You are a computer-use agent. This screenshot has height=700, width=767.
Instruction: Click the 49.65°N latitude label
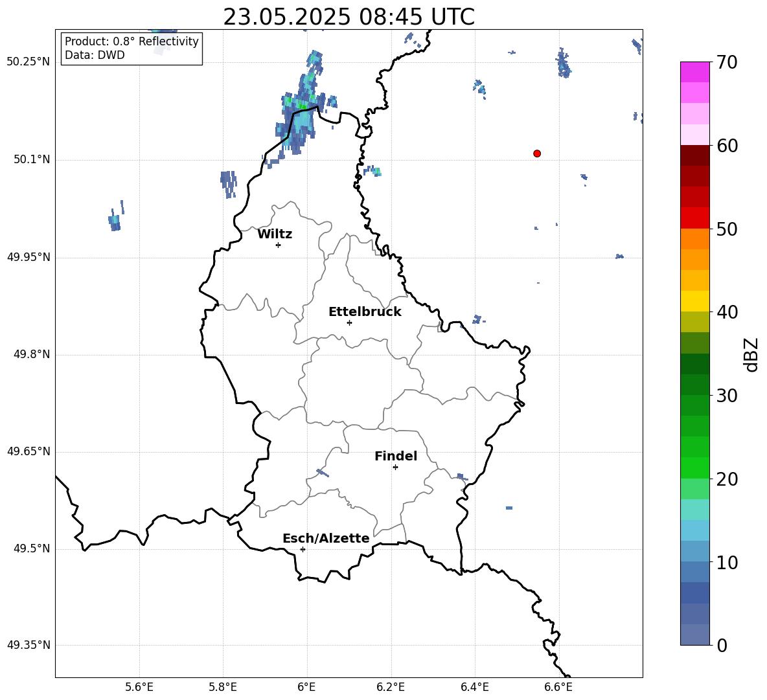pos(29,451)
